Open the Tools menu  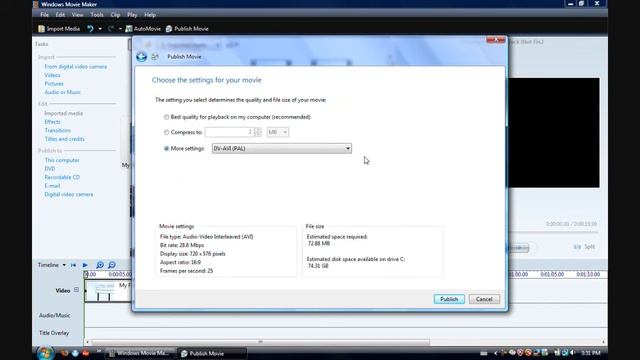(x=97, y=15)
